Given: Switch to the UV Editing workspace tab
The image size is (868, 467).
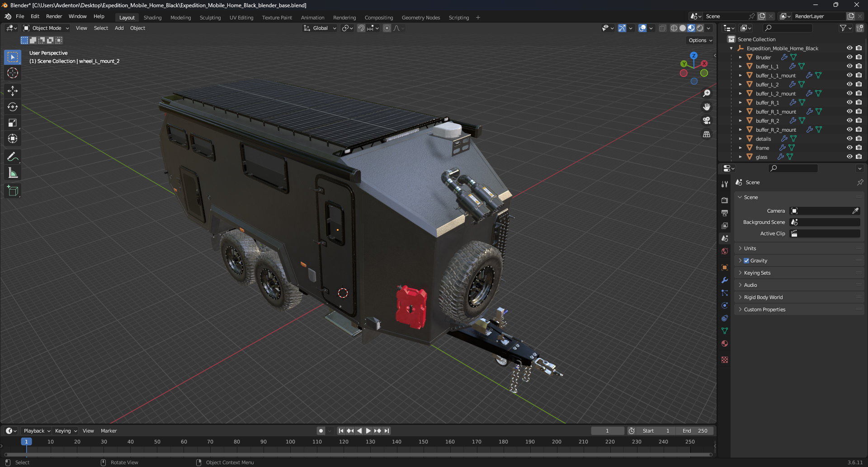Looking at the screenshot, I should [241, 18].
